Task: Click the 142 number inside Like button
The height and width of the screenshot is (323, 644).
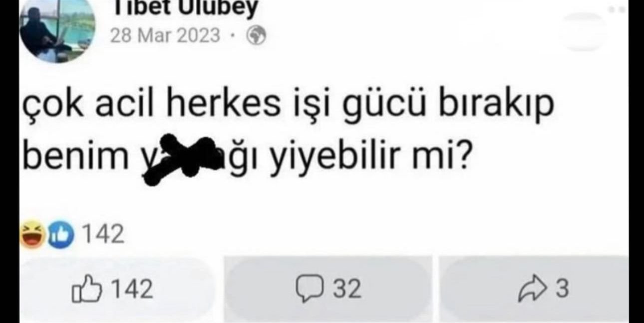Action: click(x=131, y=290)
